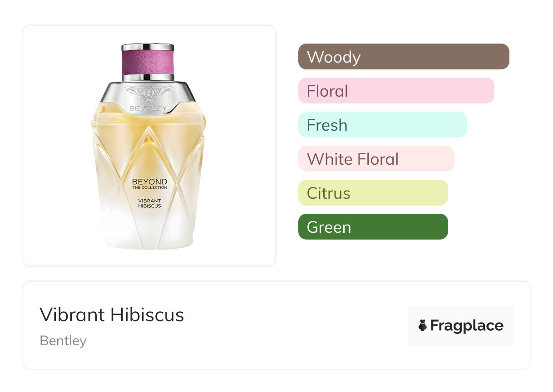This screenshot has height=392, width=553.
Task: Click the Bentley winged emblem on the bottle
Action: [148, 94]
